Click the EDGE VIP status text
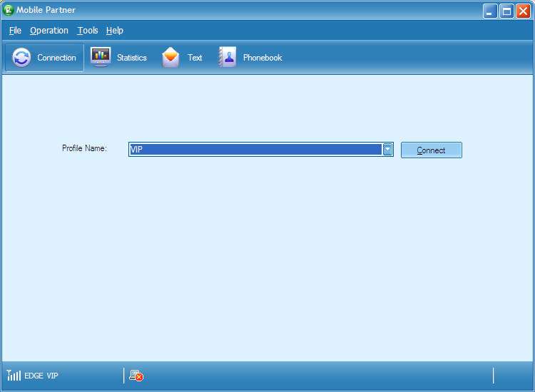The image size is (535, 392). click(41, 376)
